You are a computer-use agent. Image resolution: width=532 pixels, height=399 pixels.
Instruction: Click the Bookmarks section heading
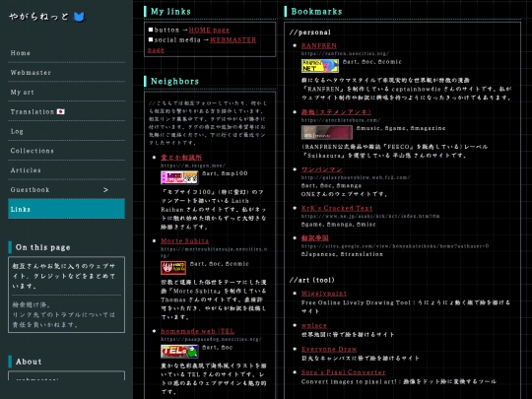click(x=316, y=12)
